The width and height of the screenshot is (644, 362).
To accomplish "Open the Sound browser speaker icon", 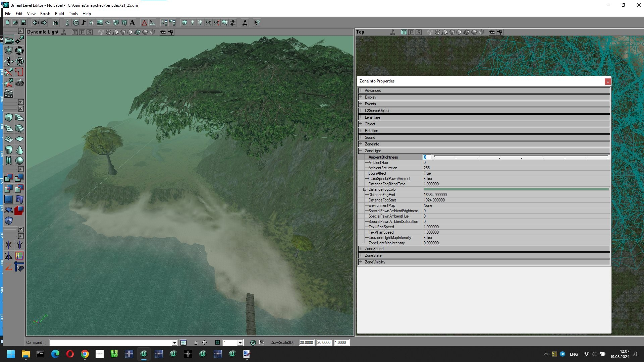I will click(x=92, y=22).
